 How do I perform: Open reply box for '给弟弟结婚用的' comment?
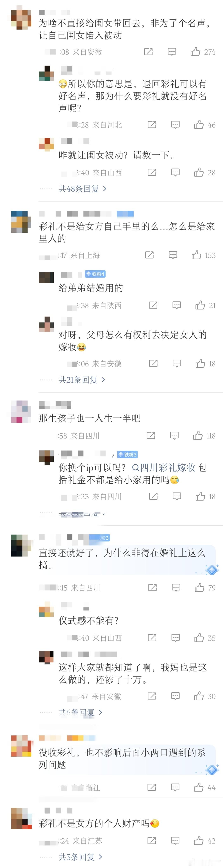[x=177, y=305]
